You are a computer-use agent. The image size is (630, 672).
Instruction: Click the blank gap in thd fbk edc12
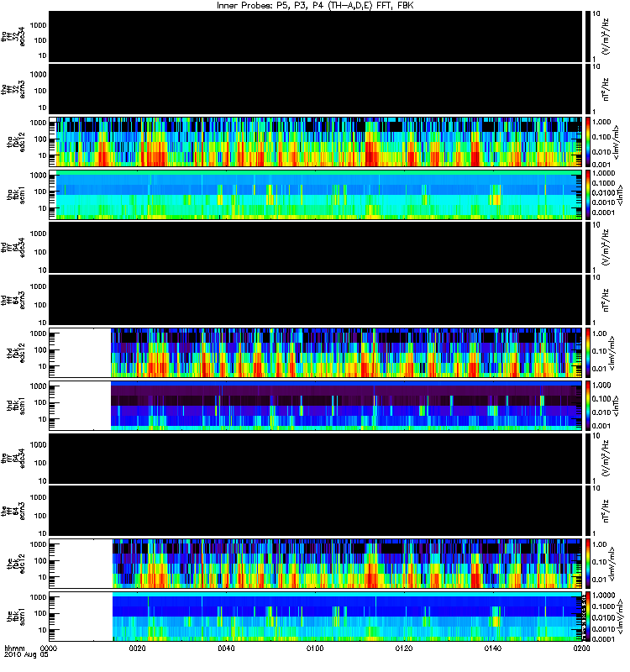[80, 353]
